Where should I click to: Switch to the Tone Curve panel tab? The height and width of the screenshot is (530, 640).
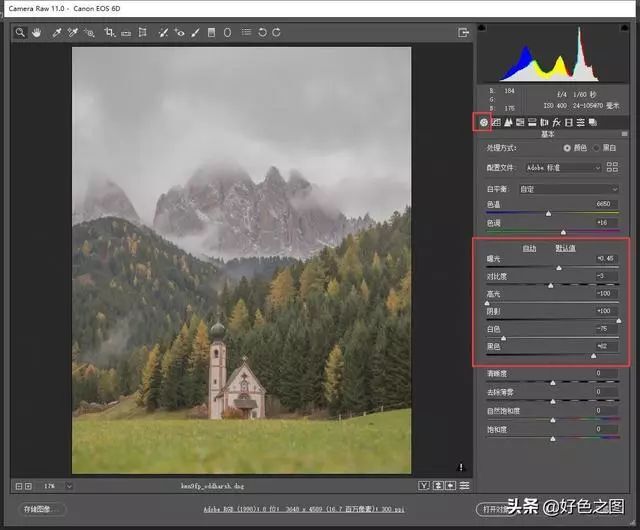[496, 122]
